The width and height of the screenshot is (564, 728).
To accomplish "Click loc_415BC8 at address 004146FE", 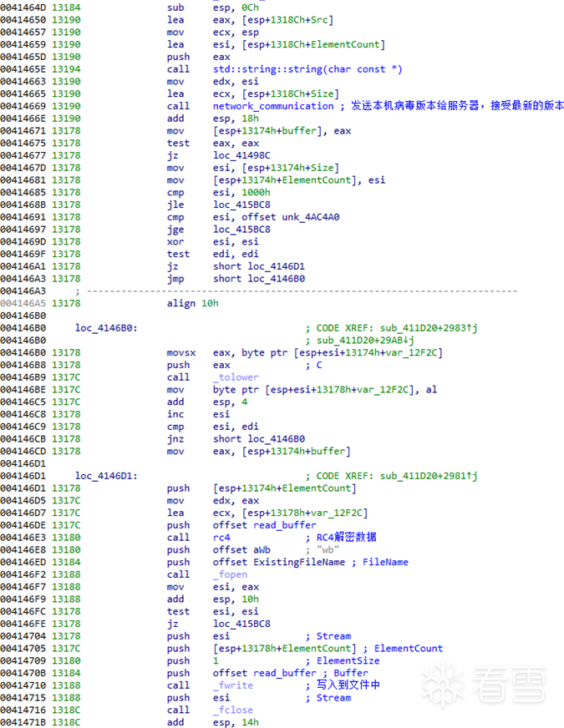I will (241, 624).
